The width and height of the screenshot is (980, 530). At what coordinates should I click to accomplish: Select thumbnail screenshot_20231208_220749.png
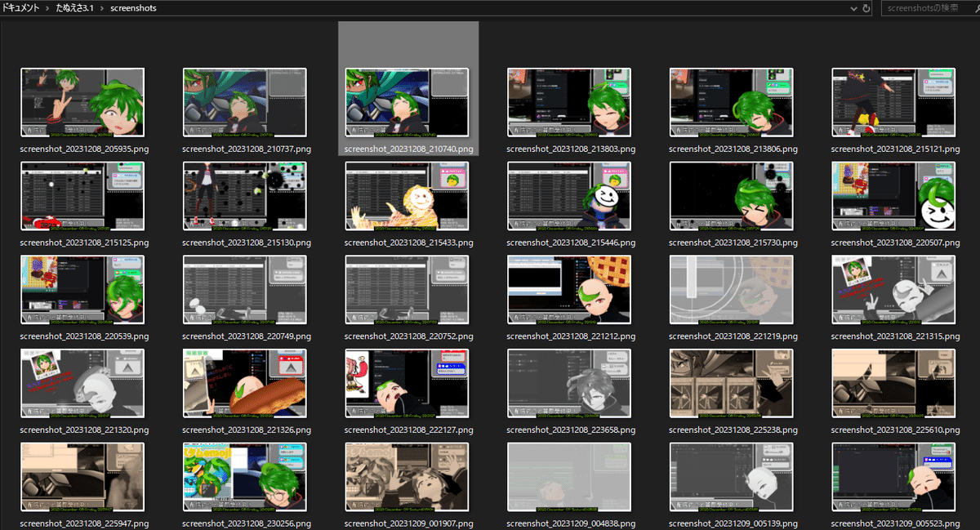click(x=244, y=289)
